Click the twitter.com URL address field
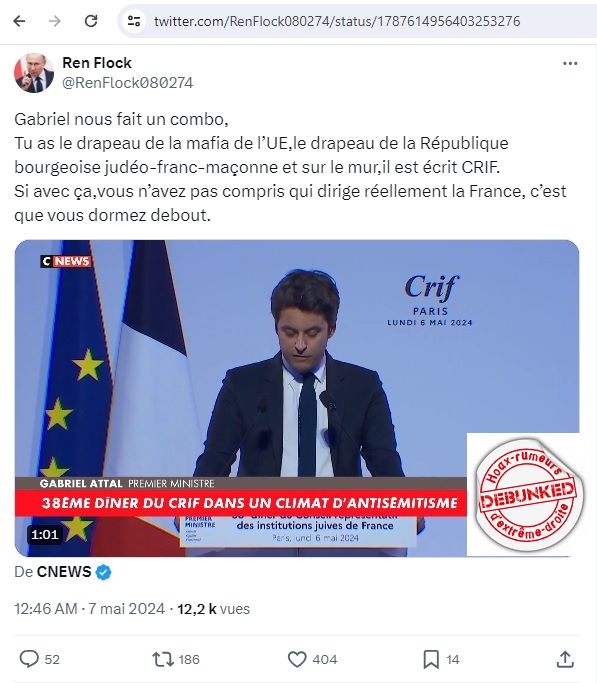This screenshot has width=597, height=683. [x=337, y=21]
